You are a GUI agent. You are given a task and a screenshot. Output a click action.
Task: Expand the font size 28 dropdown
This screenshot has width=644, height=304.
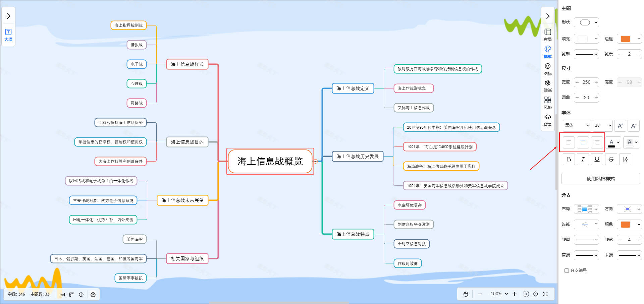[602, 125]
